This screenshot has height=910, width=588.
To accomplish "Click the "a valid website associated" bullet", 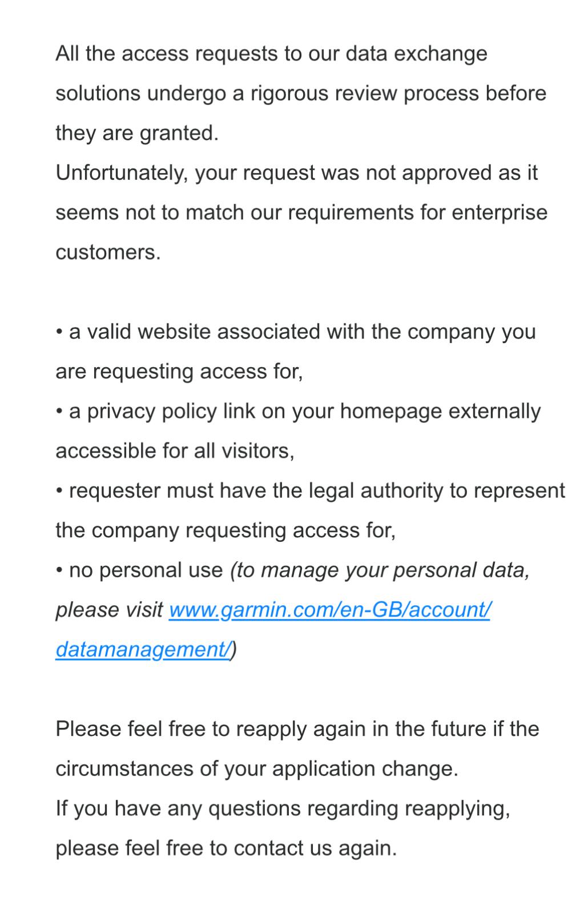I will (x=301, y=332).
